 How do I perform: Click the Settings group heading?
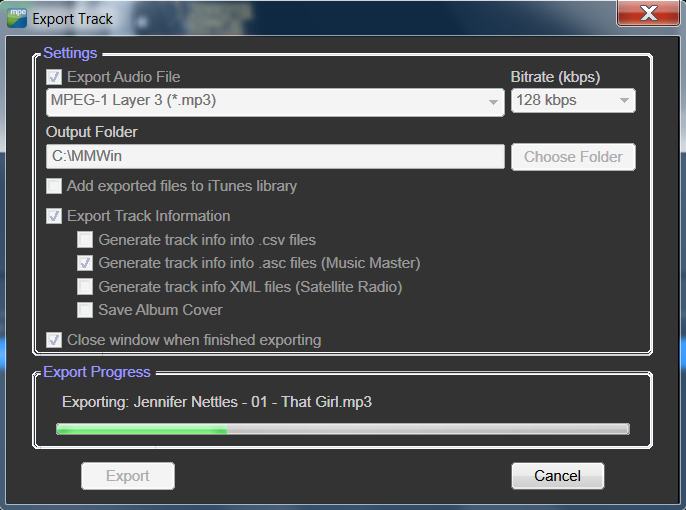(x=70, y=53)
